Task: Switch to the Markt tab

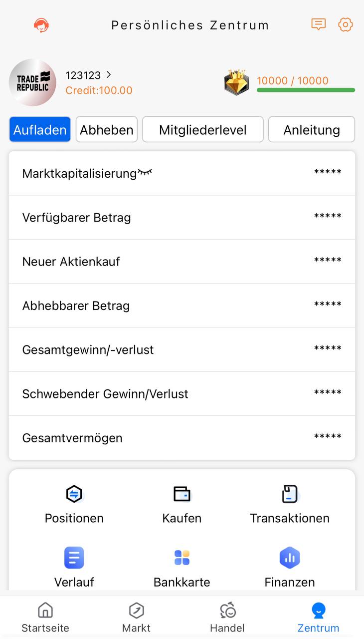Action: click(x=136, y=617)
